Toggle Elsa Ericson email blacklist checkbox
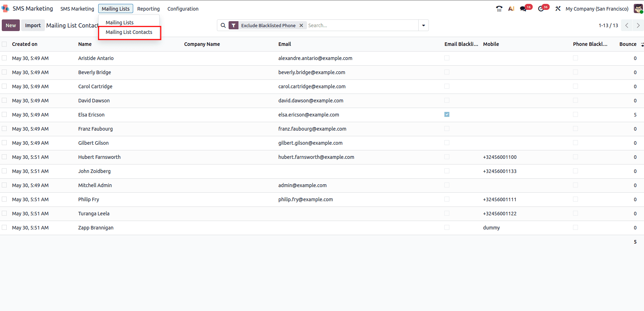The width and height of the screenshot is (644, 311). 447,114
